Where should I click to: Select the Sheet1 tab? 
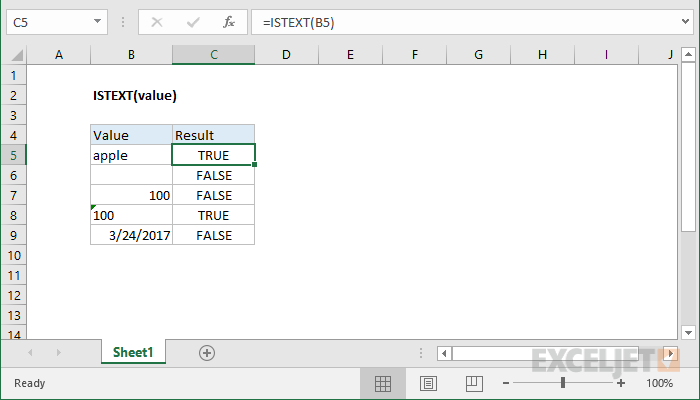[133, 352]
